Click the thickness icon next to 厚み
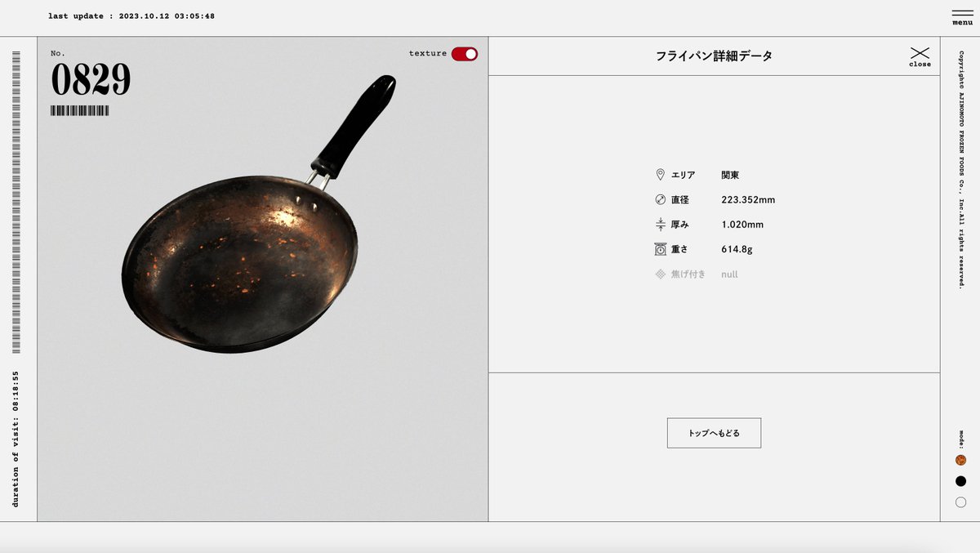 point(660,225)
